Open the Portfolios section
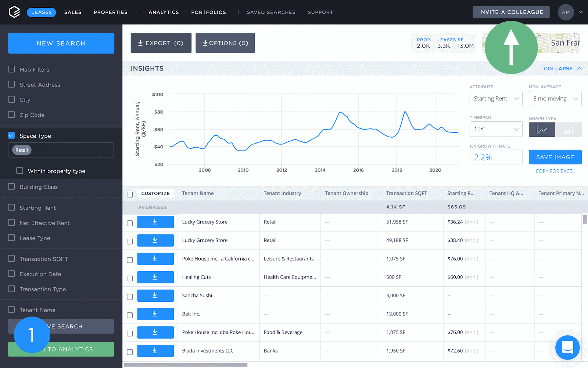The image size is (588, 368). pos(208,12)
